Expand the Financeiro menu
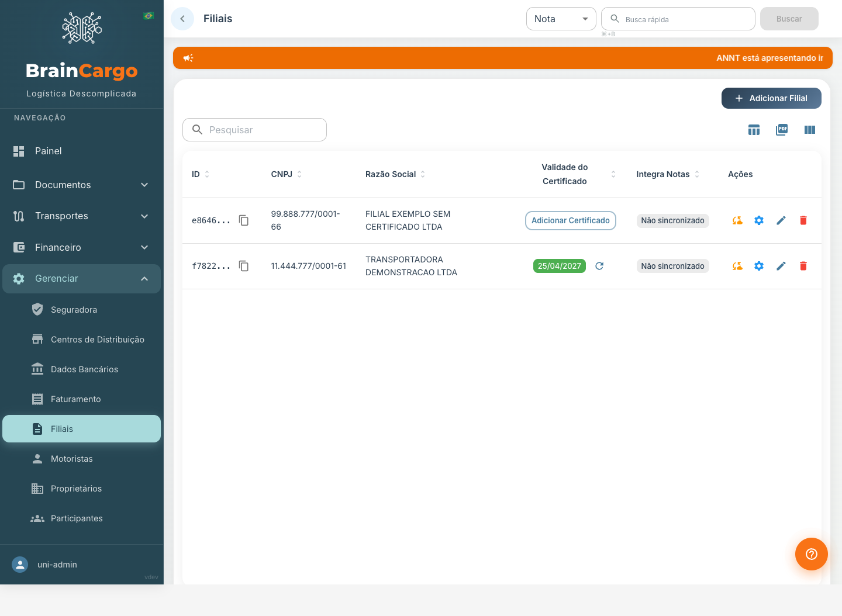842x616 pixels. [x=82, y=247]
